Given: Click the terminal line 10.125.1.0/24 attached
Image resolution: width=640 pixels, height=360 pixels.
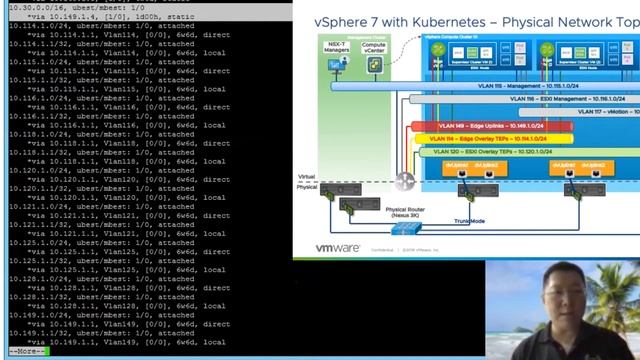Looking at the screenshot, I should (102, 243).
